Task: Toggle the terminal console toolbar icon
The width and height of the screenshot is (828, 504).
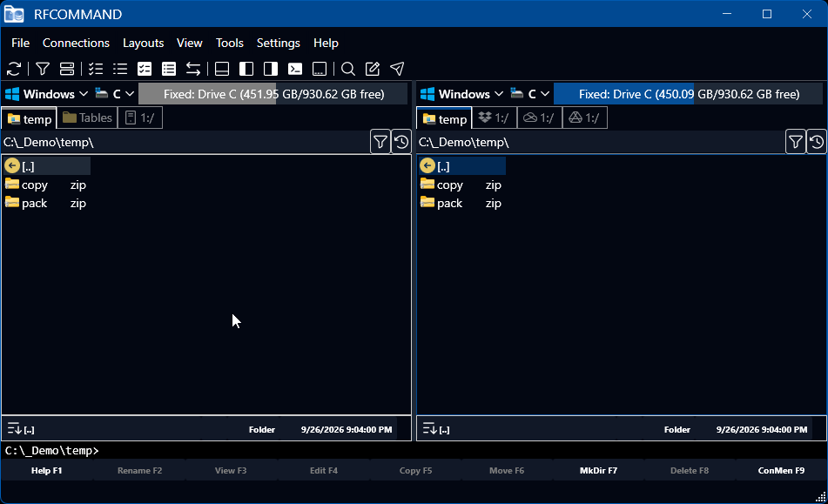Action: (295, 69)
